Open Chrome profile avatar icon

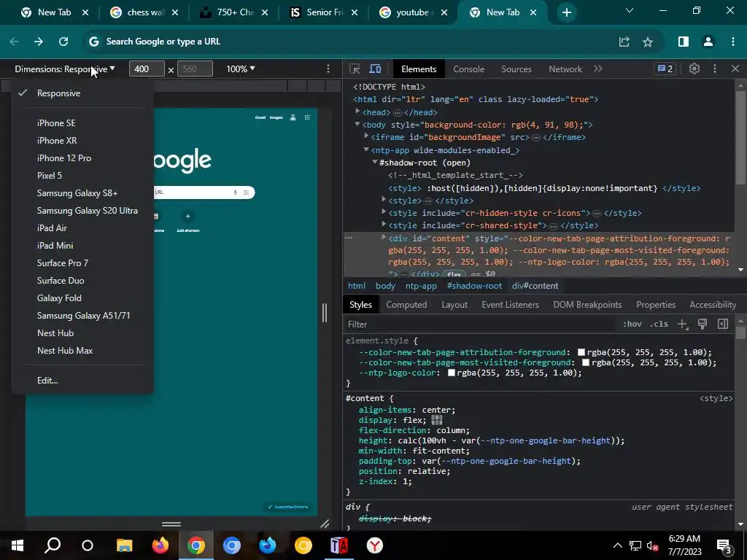708,42
